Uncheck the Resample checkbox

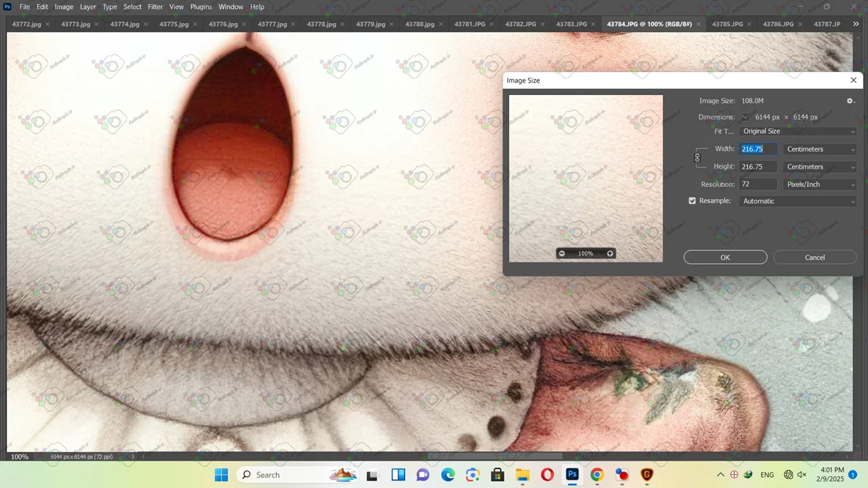click(x=692, y=201)
